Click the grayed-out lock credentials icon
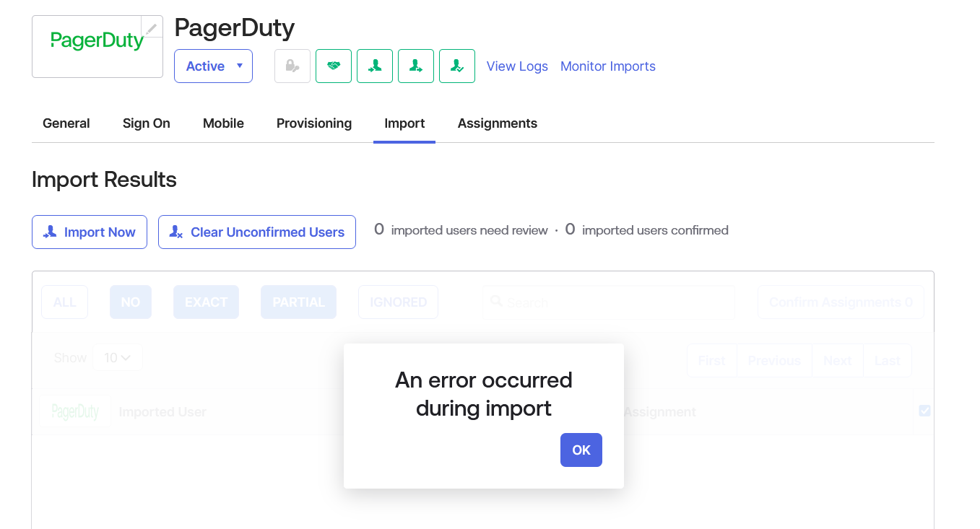Image resolution: width=980 pixels, height=529 pixels. (292, 66)
